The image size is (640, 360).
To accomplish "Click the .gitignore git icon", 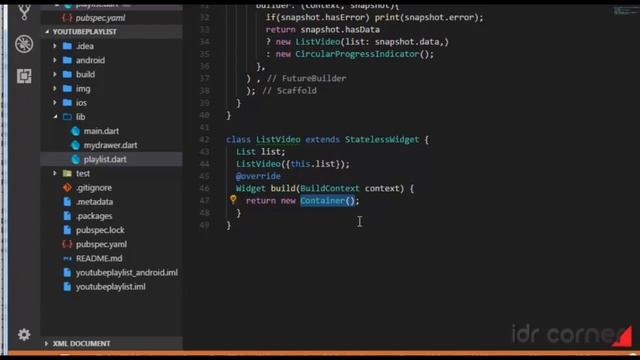I will coord(67,188).
